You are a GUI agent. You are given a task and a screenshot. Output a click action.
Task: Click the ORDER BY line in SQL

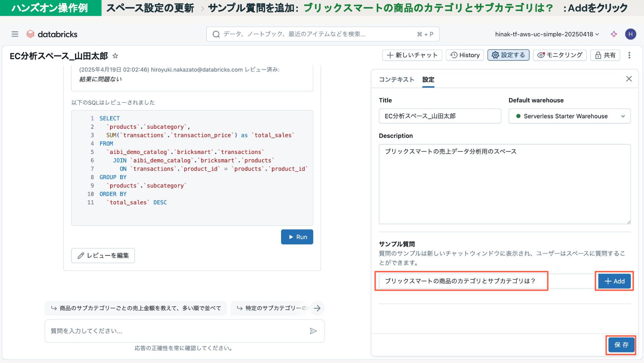(x=113, y=194)
